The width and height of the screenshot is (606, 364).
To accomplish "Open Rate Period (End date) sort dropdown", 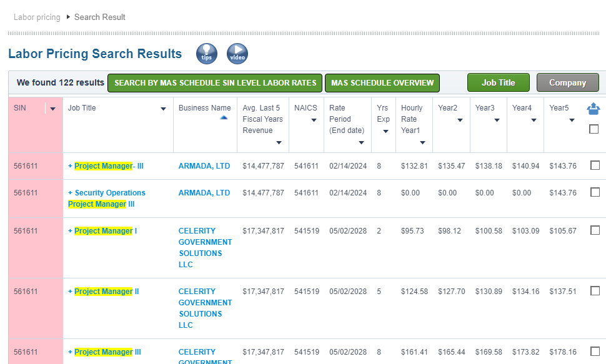I will coord(361,142).
